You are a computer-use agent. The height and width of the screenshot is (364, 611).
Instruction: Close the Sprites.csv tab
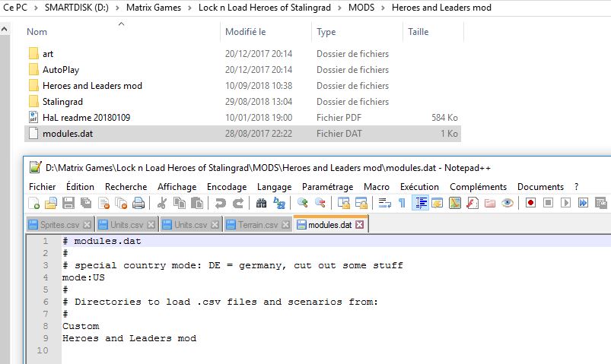pyautogui.click(x=88, y=225)
